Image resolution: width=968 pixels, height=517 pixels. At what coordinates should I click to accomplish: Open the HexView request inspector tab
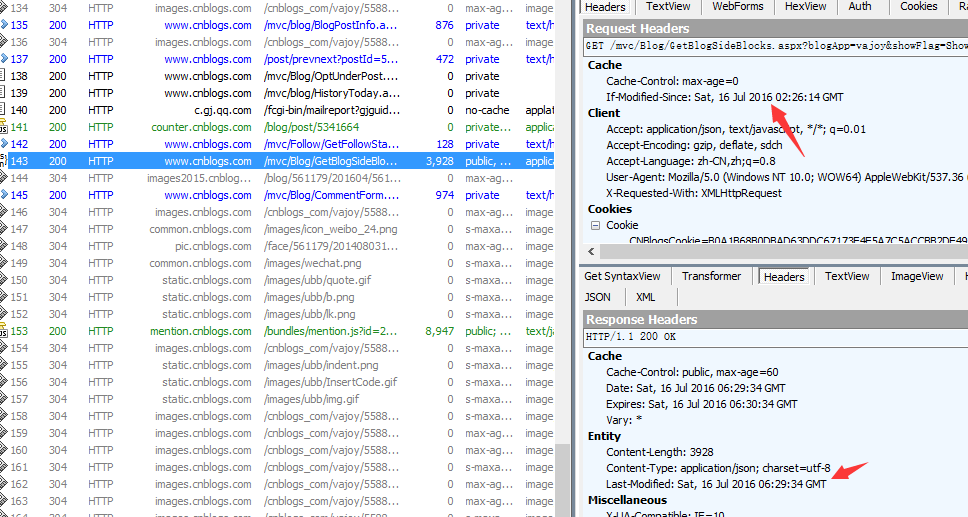[805, 7]
